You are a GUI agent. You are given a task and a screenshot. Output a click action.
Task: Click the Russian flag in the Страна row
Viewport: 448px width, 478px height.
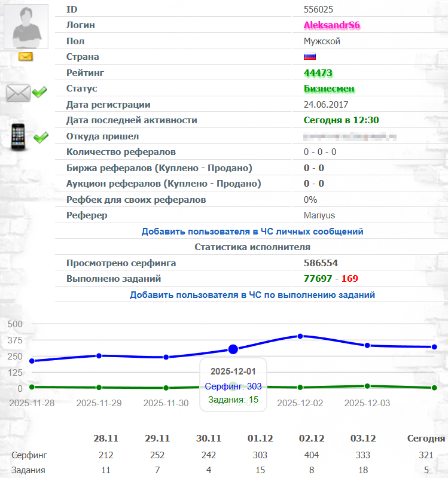[310, 57]
